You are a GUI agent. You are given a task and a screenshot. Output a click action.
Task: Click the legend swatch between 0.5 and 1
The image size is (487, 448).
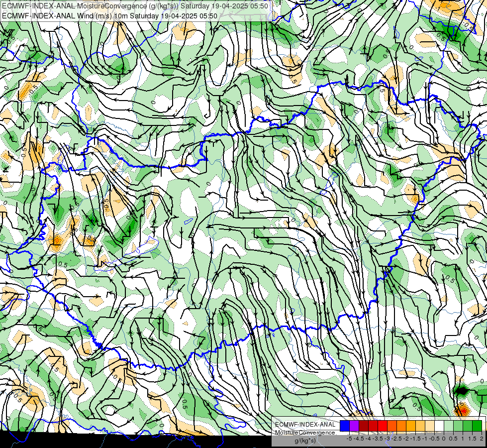458,426
